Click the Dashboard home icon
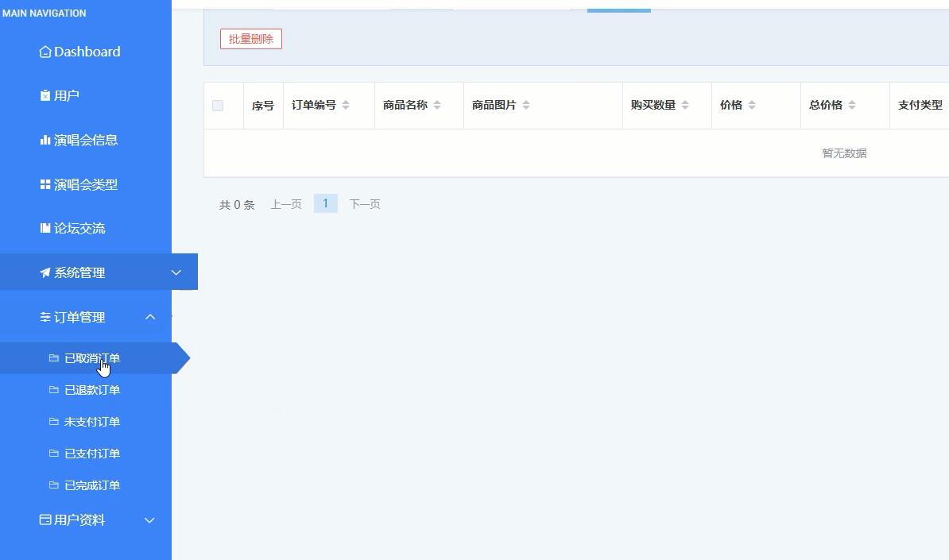 pos(45,52)
